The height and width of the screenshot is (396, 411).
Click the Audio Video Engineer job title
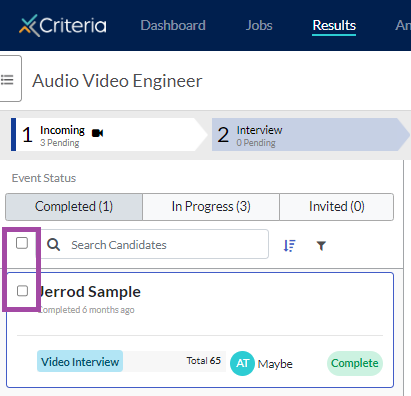[117, 81]
